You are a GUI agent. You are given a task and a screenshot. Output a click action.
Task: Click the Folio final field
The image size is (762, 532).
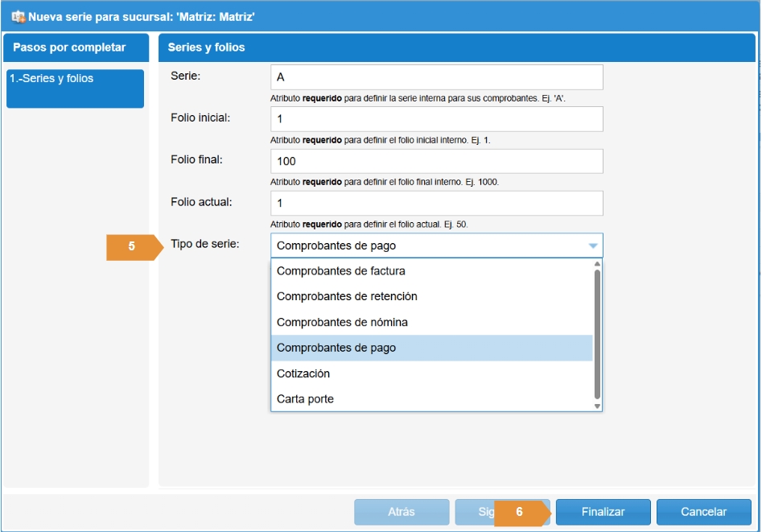(436, 161)
